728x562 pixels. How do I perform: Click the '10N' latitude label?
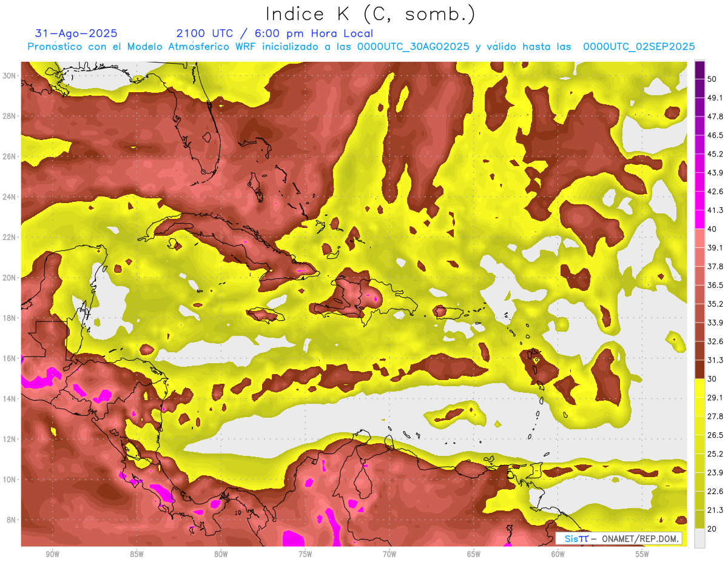point(10,480)
